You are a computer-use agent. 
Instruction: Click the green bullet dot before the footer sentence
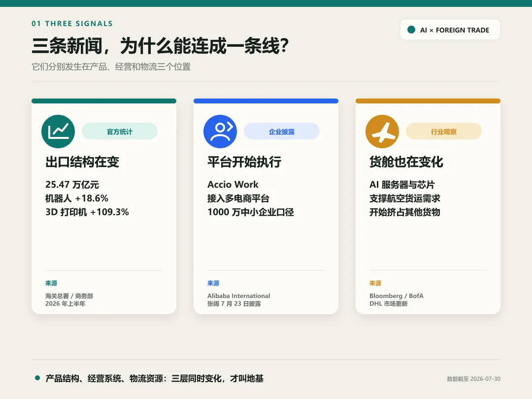tap(37, 378)
